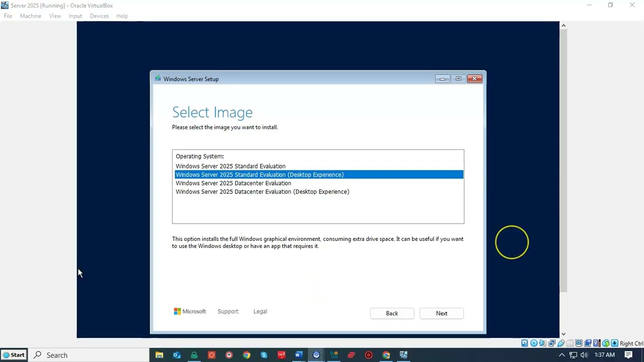644x362 pixels.
Task: Click the Next button
Action: tap(441, 313)
